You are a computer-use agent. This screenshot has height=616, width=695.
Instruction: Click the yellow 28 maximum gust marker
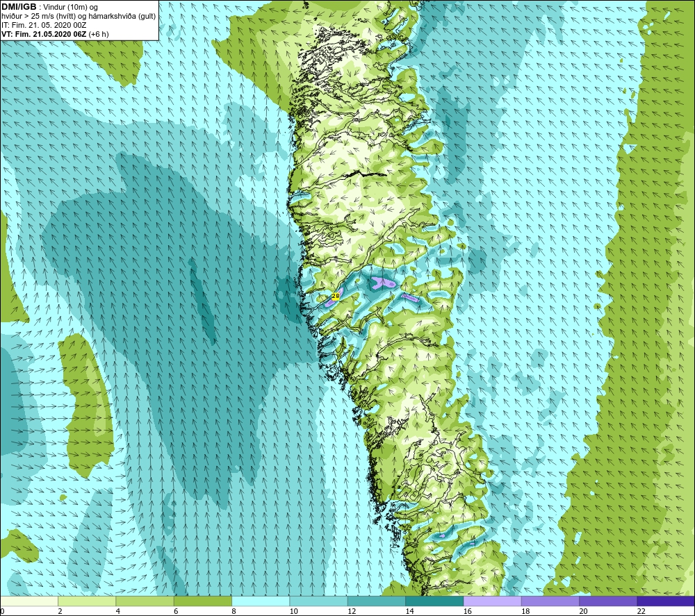pyautogui.click(x=336, y=296)
